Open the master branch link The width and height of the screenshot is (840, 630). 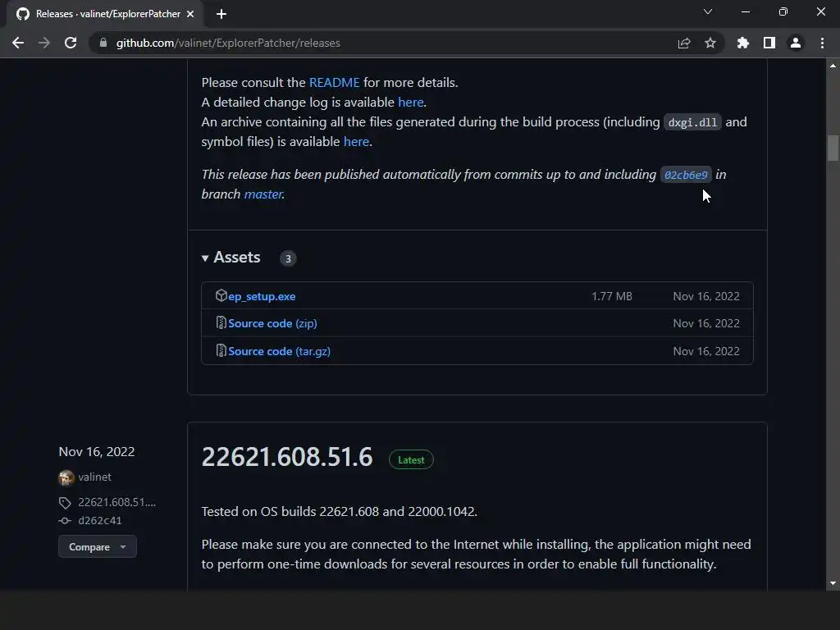[263, 194]
